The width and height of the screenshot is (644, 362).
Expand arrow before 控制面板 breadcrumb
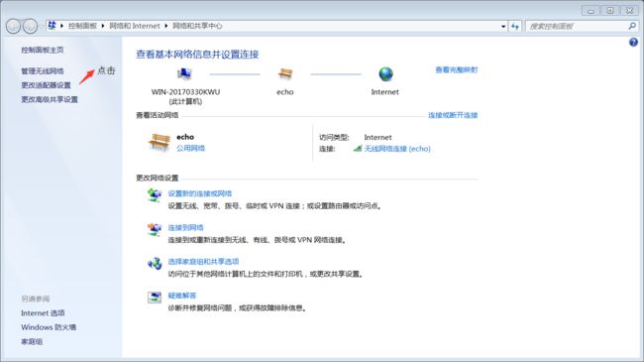[61, 26]
